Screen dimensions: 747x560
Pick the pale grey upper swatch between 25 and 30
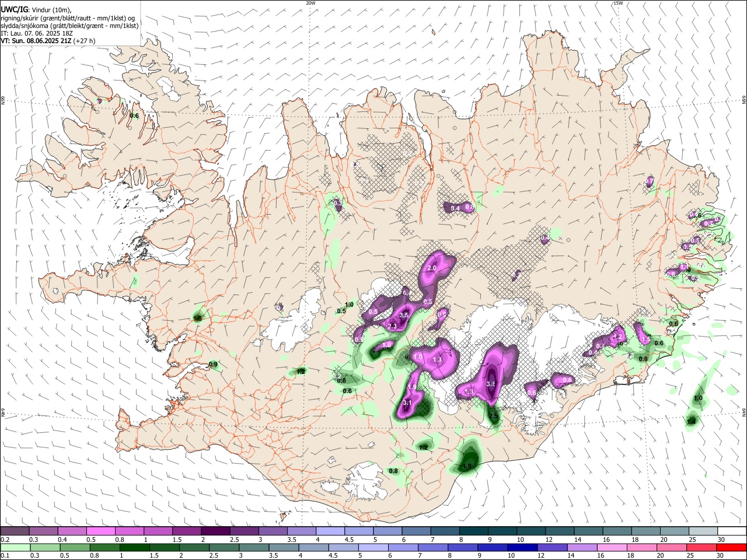[703, 531]
